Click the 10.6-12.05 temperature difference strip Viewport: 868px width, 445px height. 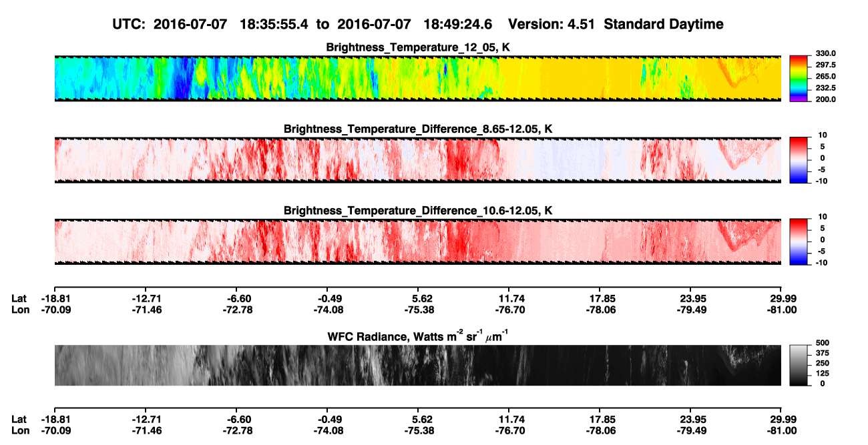coord(417,242)
